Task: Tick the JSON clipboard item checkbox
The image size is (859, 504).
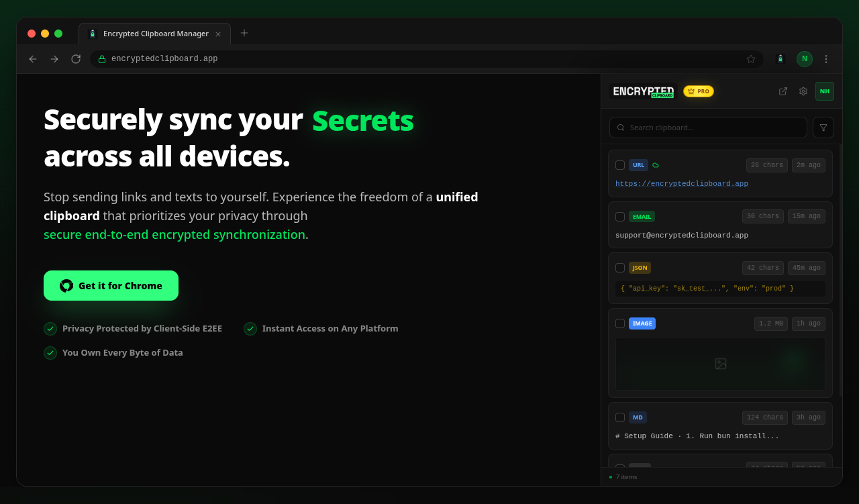Action: coord(620,268)
